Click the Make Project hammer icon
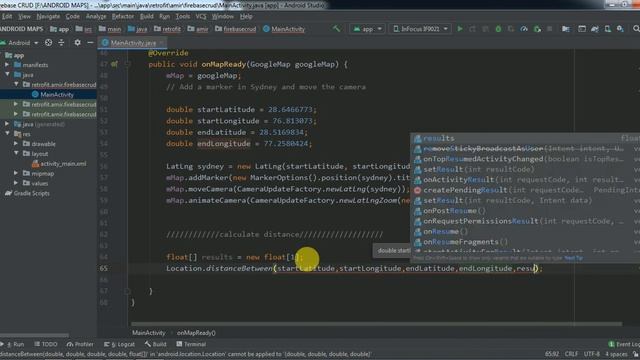Viewport: 640px width, 360px height. 336,29
